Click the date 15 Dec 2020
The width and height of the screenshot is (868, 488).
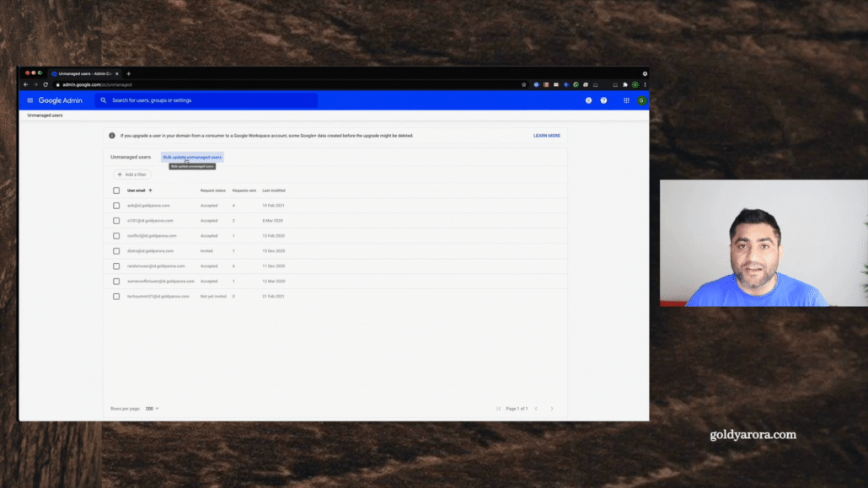[274, 251]
